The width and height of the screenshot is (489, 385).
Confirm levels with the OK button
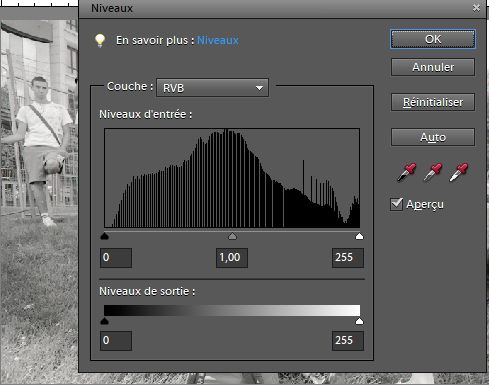click(x=433, y=39)
